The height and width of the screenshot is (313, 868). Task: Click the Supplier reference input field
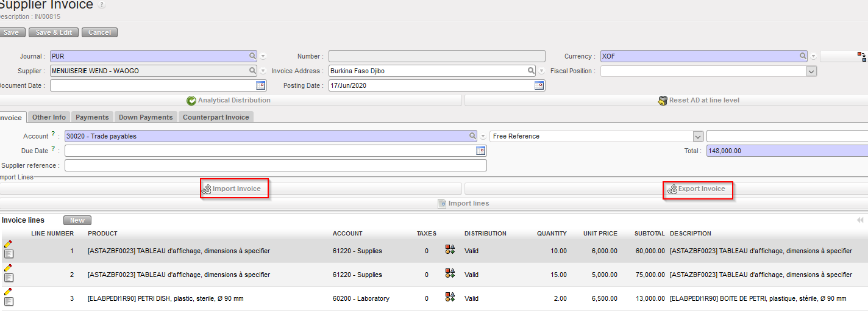tap(276, 165)
